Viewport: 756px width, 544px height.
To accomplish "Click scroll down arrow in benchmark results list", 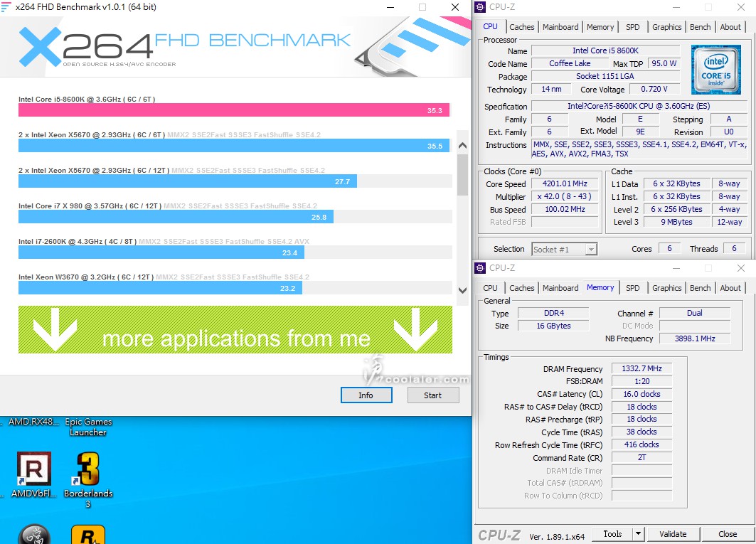I will pos(462,290).
